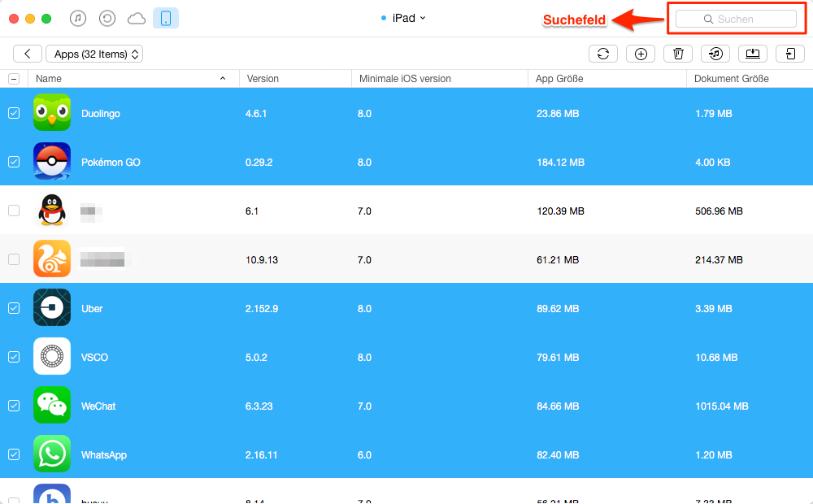This screenshot has height=504, width=813.
Task: Go back with the left arrow button
Action: (28, 54)
